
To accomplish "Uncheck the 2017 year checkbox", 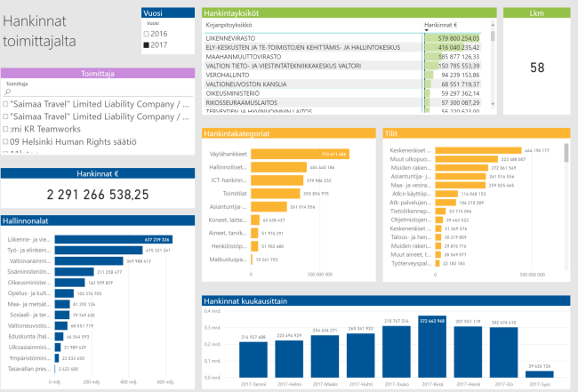I will point(148,44).
